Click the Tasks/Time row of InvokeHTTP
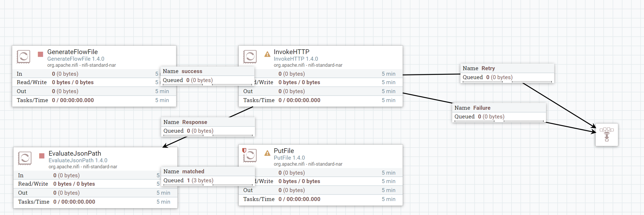 (321, 100)
